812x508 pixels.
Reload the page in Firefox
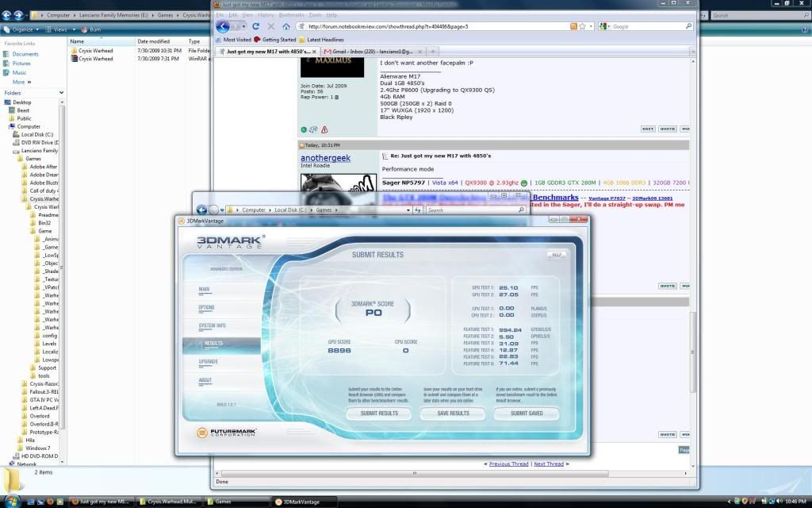point(256,26)
